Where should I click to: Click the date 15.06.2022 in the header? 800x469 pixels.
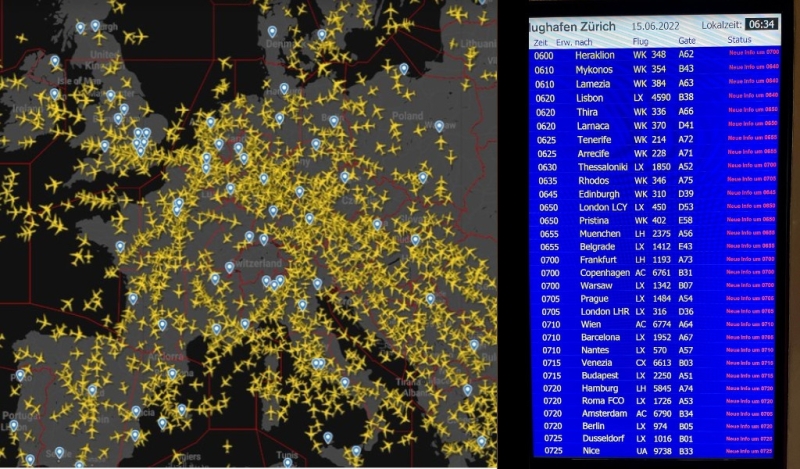(656, 24)
